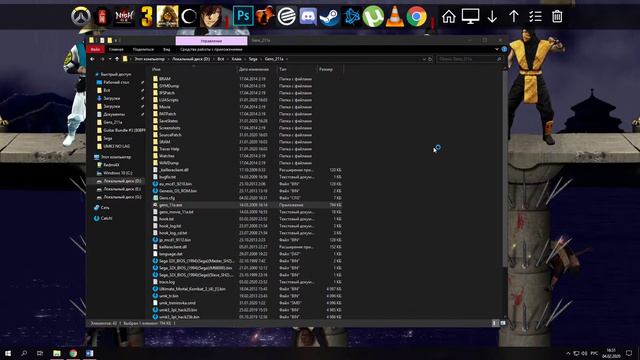Click the Этот компьютер breadcrumb in the address bar
The height and width of the screenshot is (360, 640).
click(149, 59)
